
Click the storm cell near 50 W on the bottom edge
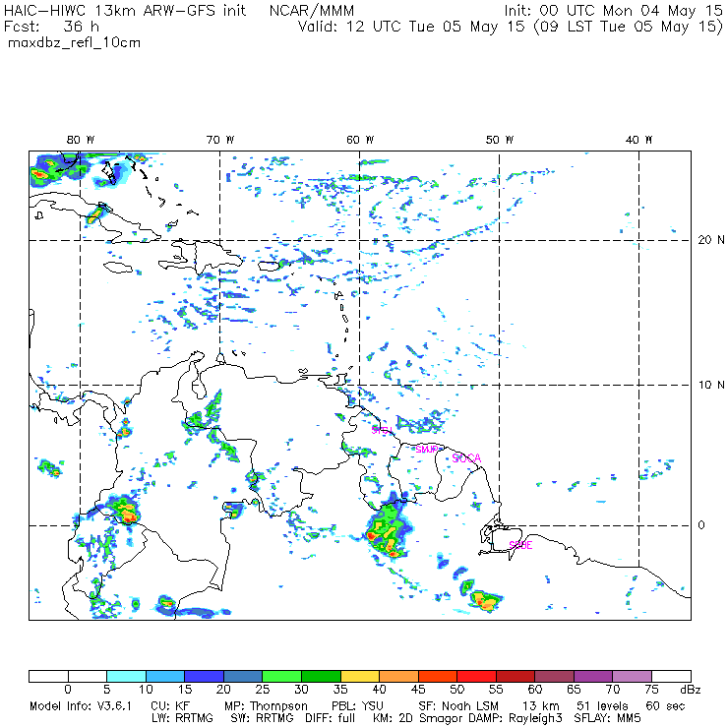[485, 601]
